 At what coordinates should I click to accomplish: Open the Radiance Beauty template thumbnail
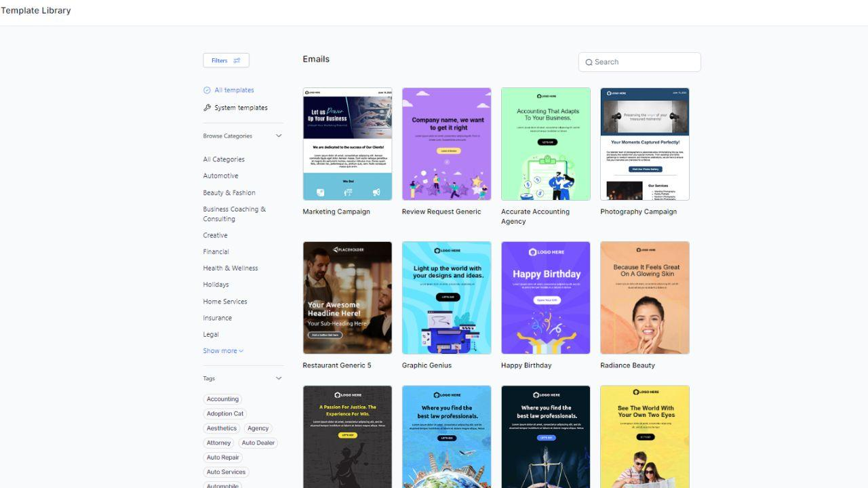click(x=645, y=298)
